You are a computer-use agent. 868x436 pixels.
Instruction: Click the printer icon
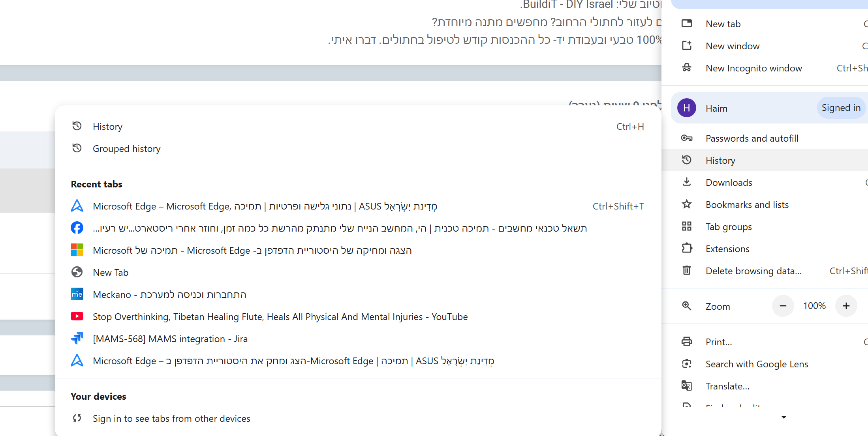[x=687, y=342]
